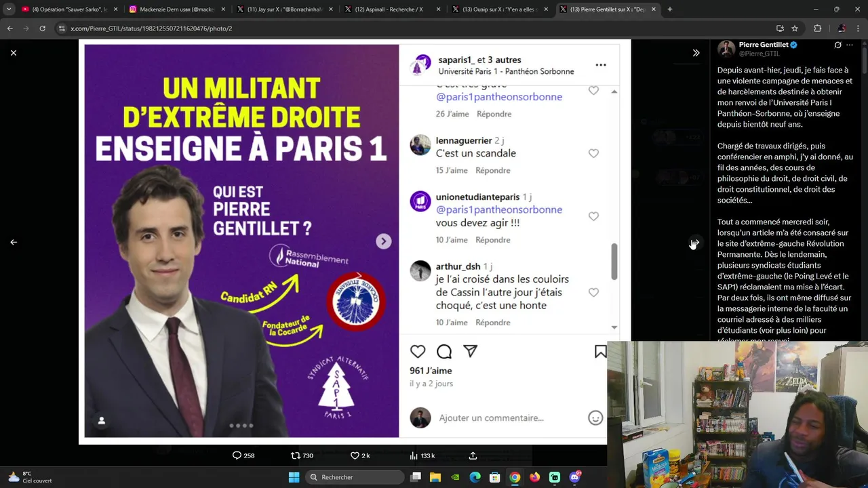Screen dimensions: 868x488
Task: Open the weather widget Ciel couvert
Action: pyautogui.click(x=31, y=477)
